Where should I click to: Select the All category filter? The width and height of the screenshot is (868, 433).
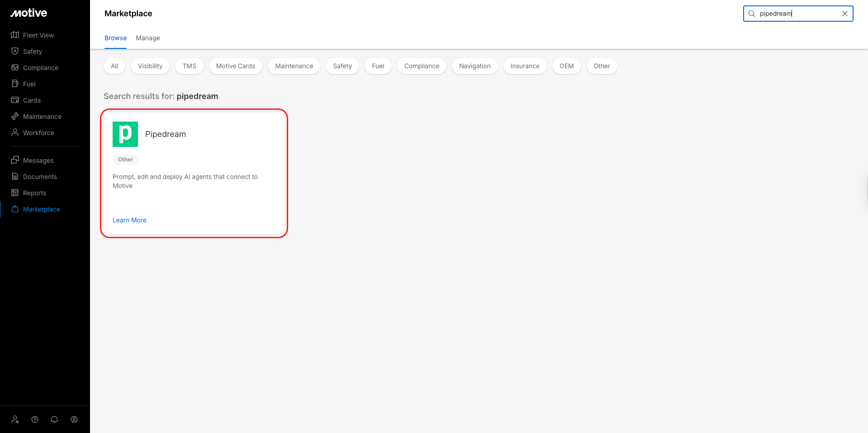pyautogui.click(x=114, y=66)
